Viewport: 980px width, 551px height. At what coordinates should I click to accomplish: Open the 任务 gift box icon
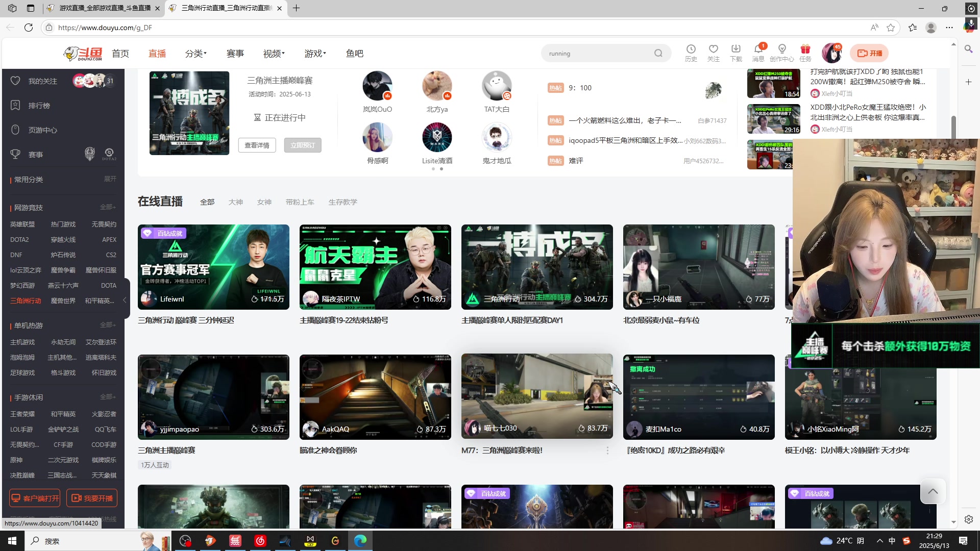(805, 49)
